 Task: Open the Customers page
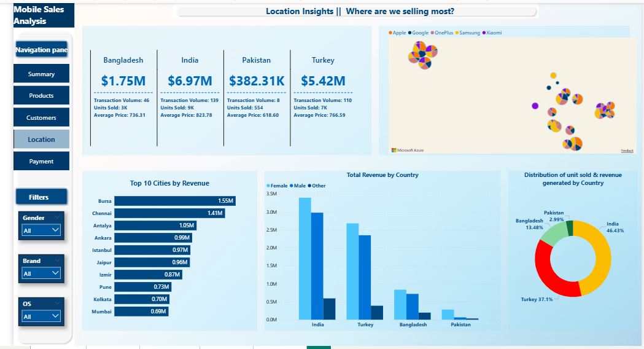coord(41,118)
